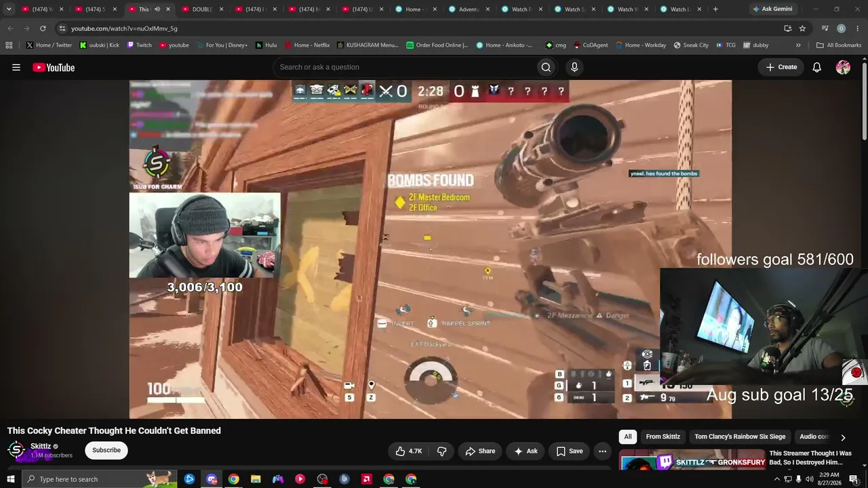Screen dimensions: 868x488
Task: Open the more actions ellipsis menu
Action: (602, 451)
